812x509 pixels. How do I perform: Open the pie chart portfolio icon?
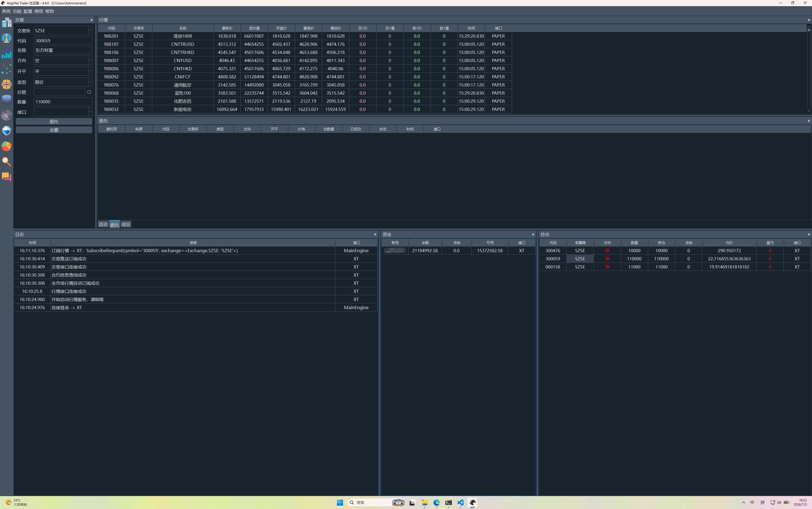click(x=7, y=146)
